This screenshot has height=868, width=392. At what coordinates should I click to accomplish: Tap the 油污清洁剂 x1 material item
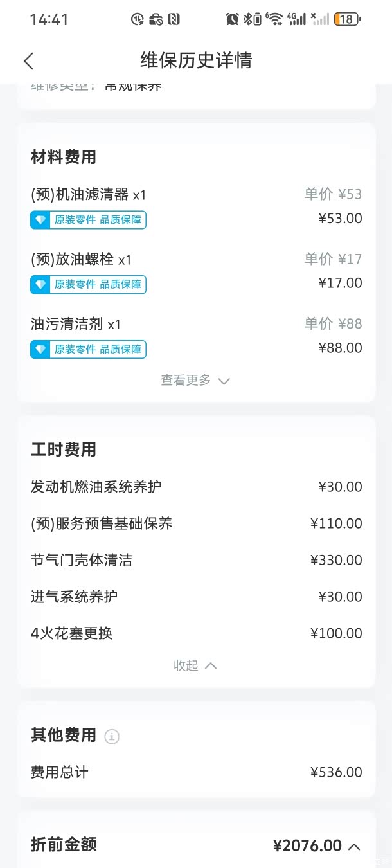(x=76, y=324)
